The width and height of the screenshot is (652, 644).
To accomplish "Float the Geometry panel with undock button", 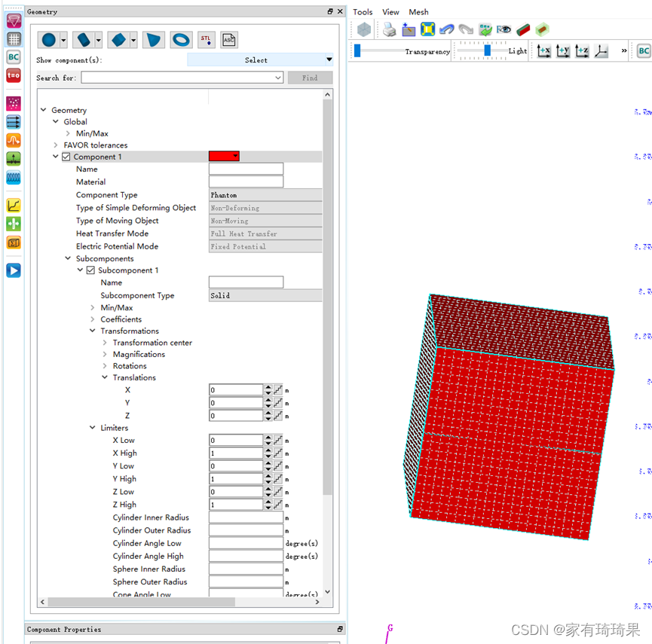I will pos(330,11).
